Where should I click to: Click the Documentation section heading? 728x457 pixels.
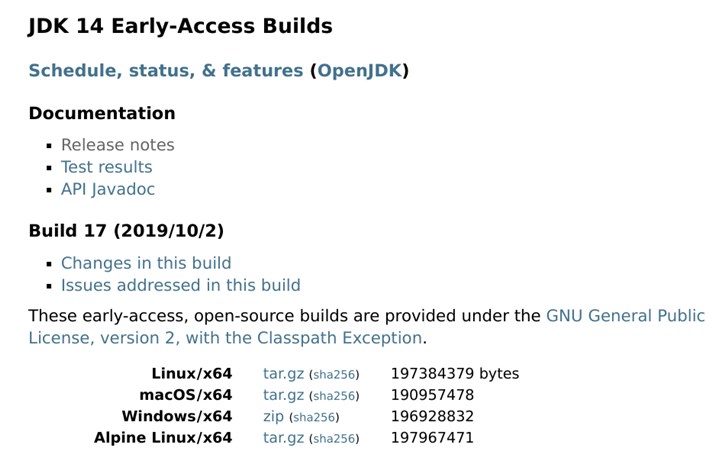(101, 114)
